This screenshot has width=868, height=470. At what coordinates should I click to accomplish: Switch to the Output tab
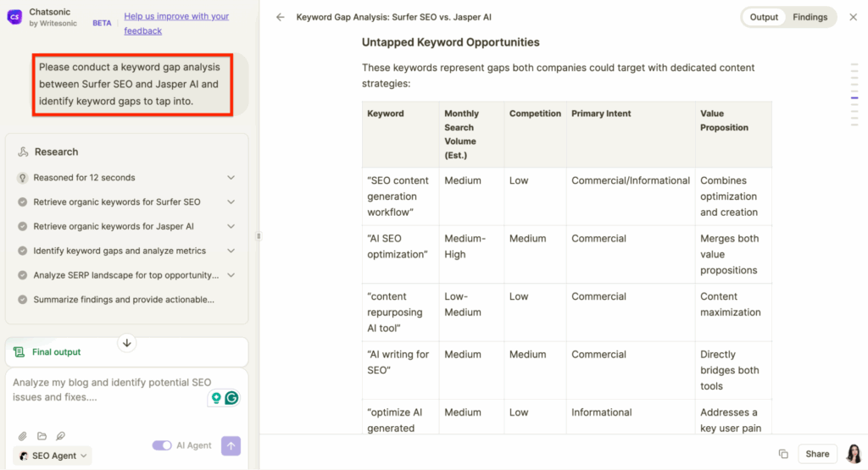(x=764, y=17)
